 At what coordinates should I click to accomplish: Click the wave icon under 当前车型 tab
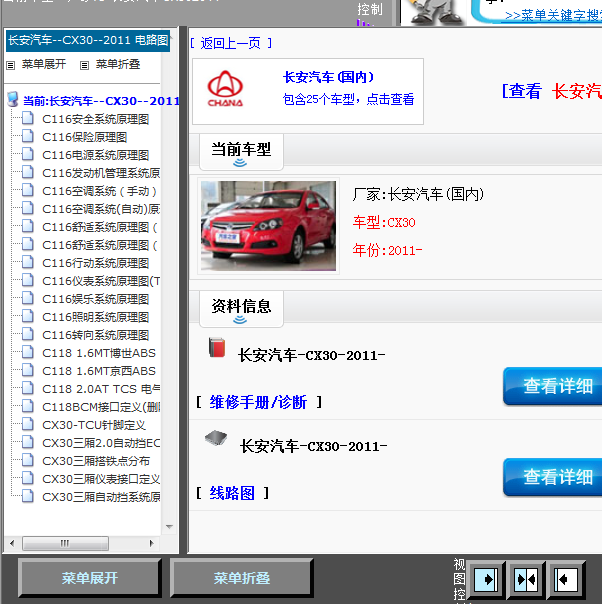[240, 163]
